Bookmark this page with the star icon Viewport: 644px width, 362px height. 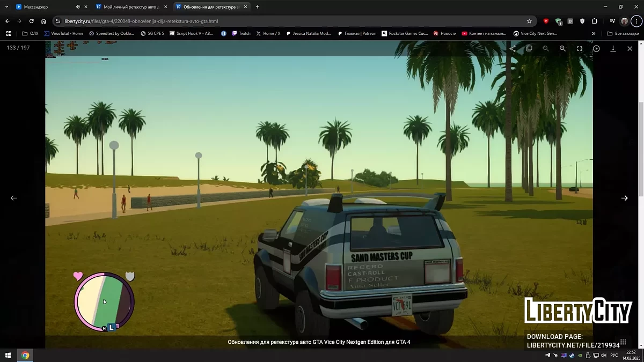click(529, 21)
